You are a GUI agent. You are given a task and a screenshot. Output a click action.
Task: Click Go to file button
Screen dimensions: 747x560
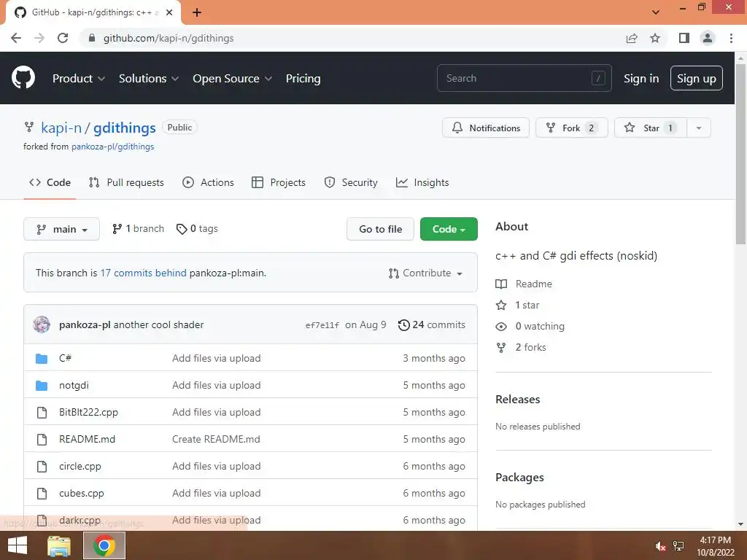coord(380,229)
